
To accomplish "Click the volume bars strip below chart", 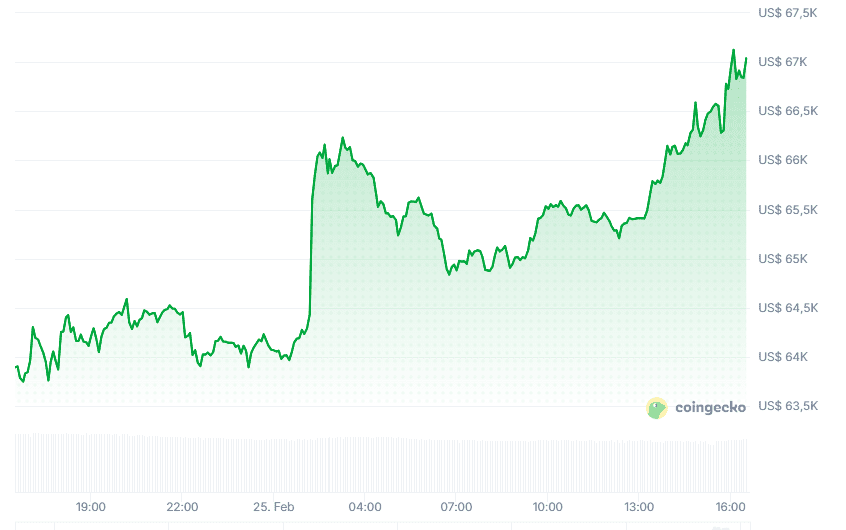I will coord(380,463).
